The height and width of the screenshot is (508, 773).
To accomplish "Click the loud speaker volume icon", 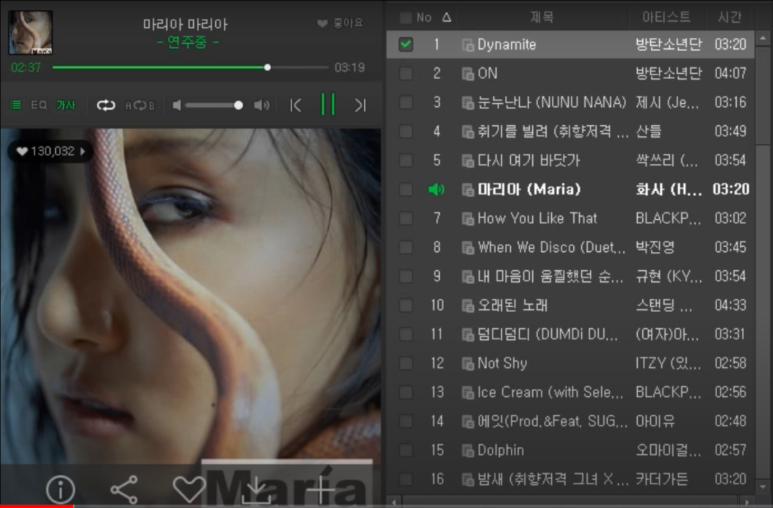I will pyautogui.click(x=261, y=105).
